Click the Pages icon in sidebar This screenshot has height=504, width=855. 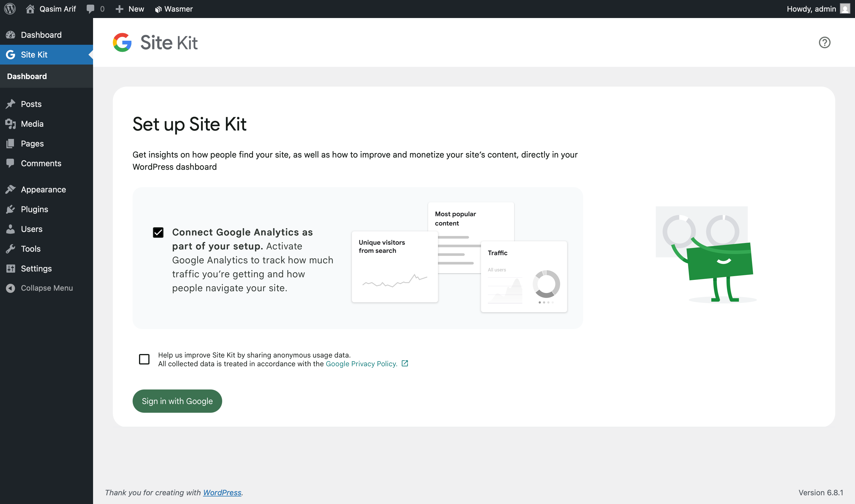pos(10,144)
